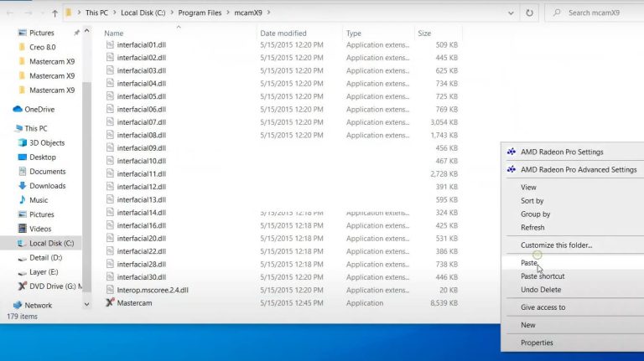This screenshot has width=644, height=361.
Task: Click Properties in the context menu
Action: pyautogui.click(x=537, y=343)
